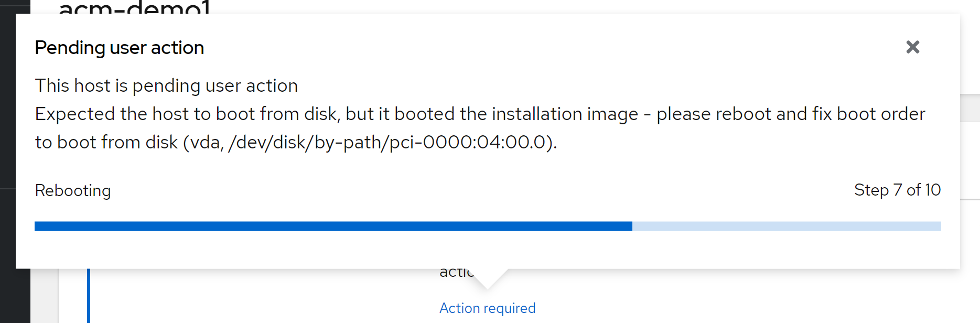Click the Action required link
The image size is (980, 323).
(487, 308)
